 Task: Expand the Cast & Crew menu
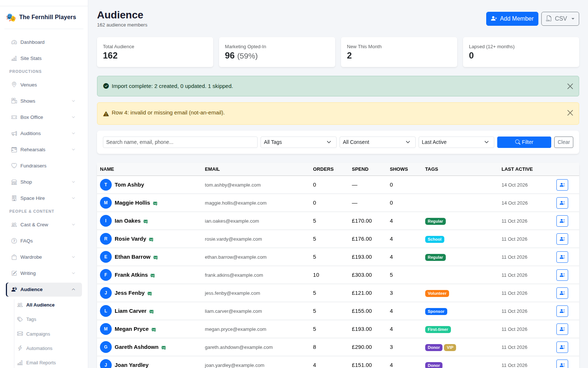click(x=44, y=225)
